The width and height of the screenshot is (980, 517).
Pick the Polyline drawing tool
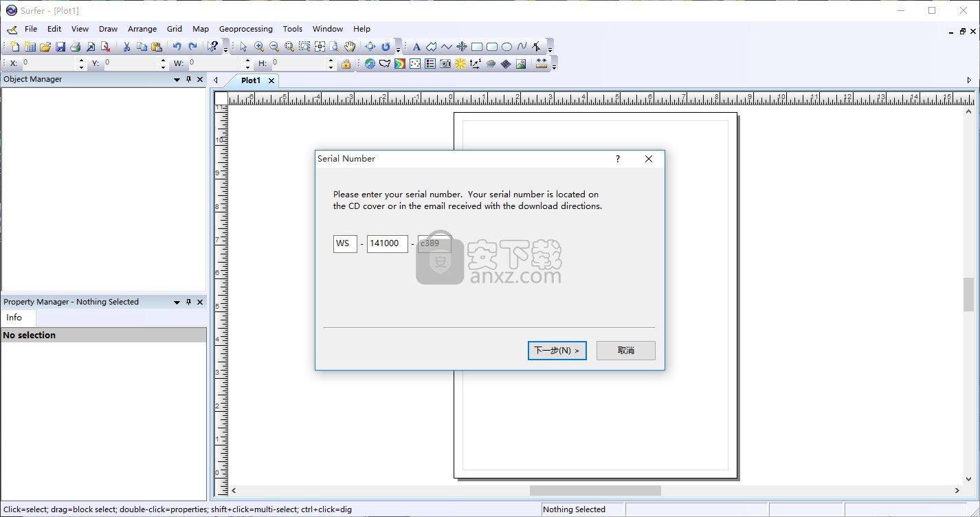(447, 47)
